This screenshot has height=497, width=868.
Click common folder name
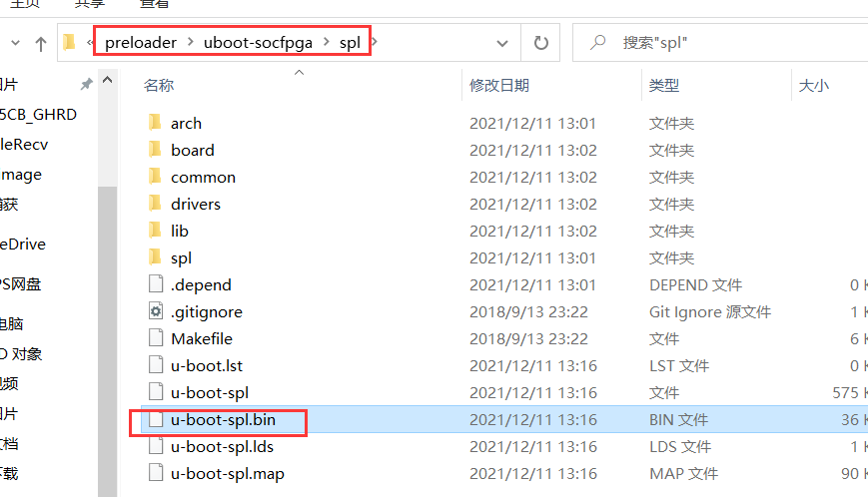[203, 177]
